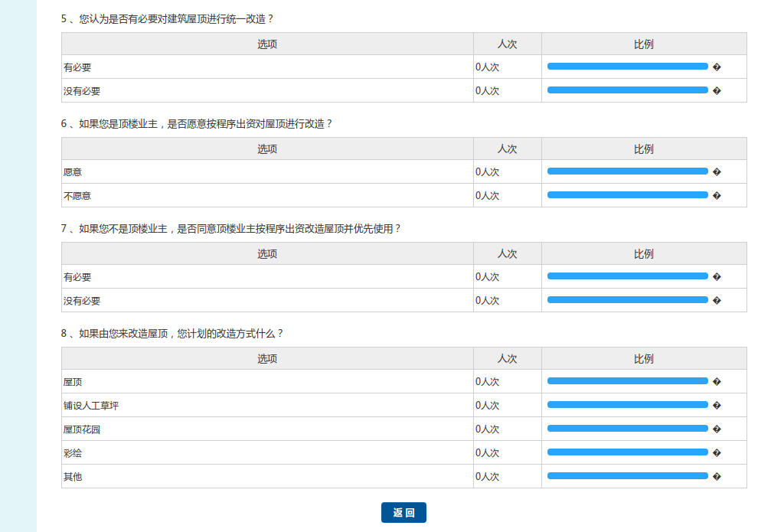Click the progress bar for 屋顶花园
Image resolution: width=771 pixels, height=532 pixels.
point(627,429)
